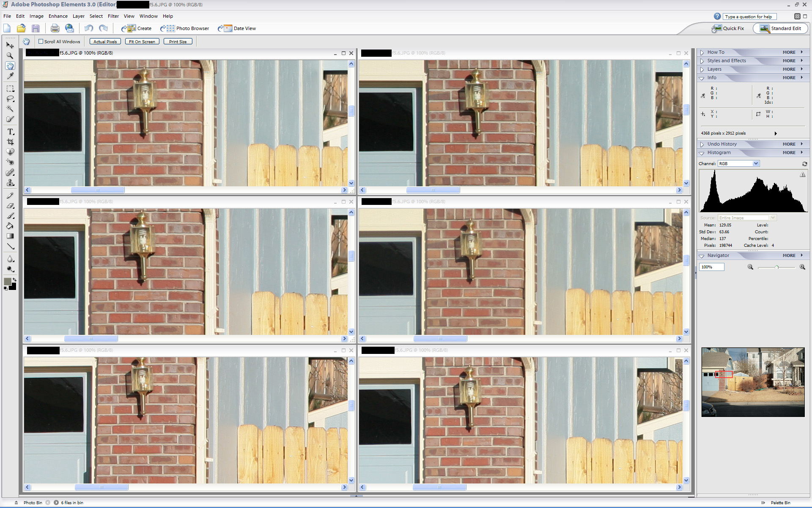812x508 pixels.
Task: Switch to Quick Fix mode
Action: pyautogui.click(x=728, y=28)
